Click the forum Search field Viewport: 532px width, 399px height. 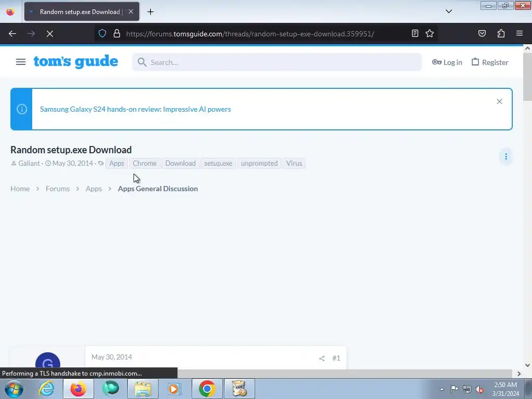pos(277,62)
